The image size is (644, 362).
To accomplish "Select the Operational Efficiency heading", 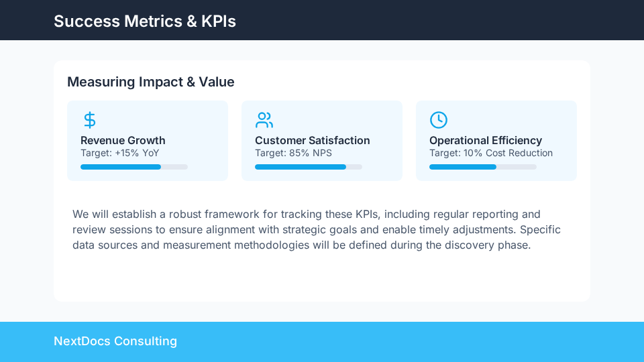I will 485,140.
